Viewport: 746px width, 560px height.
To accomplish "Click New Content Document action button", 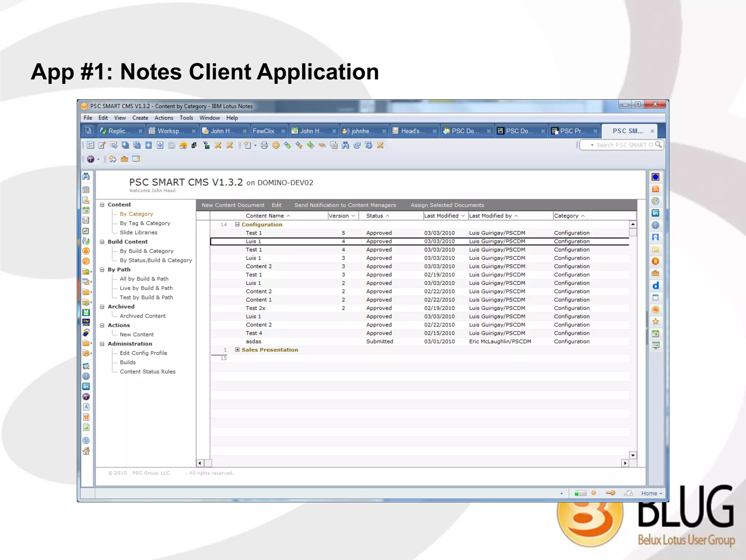I will point(233,205).
